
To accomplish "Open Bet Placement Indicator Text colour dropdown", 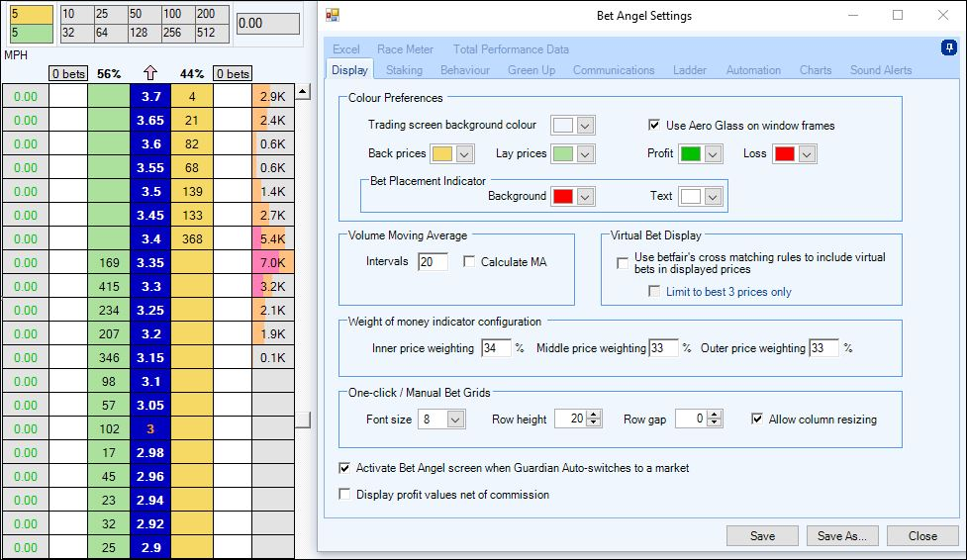I will (713, 197).
